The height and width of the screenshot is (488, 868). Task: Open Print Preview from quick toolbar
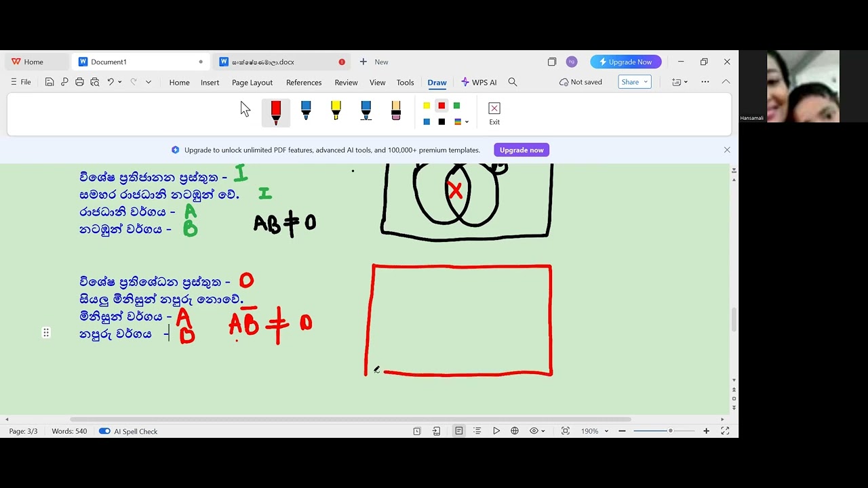(x=94, y=82)
